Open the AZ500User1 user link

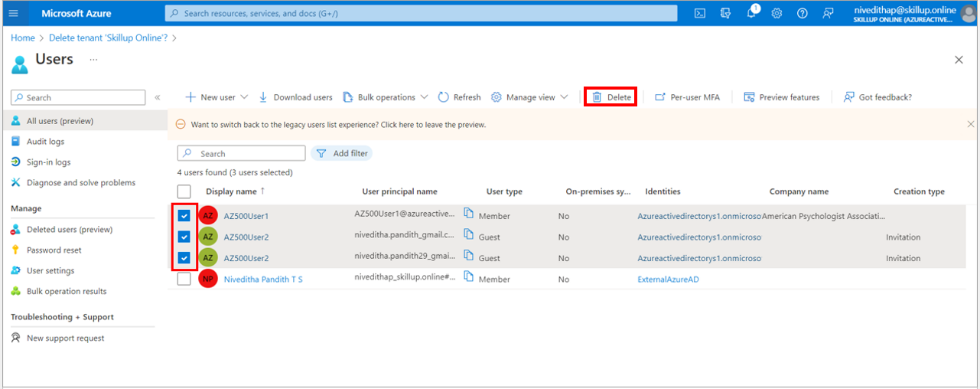(x=246, y=217)
